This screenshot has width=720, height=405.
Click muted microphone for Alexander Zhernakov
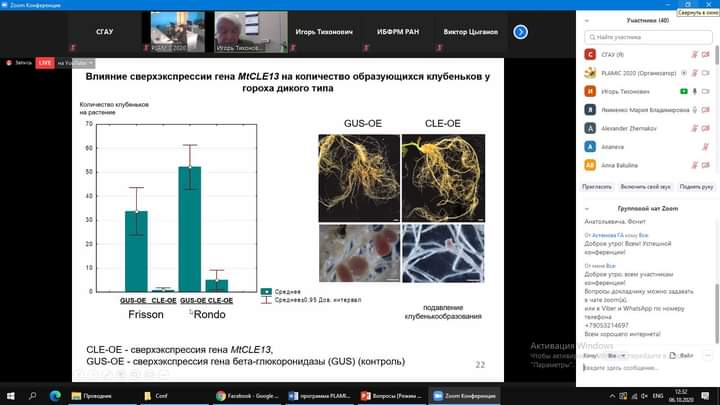[695, 128]
